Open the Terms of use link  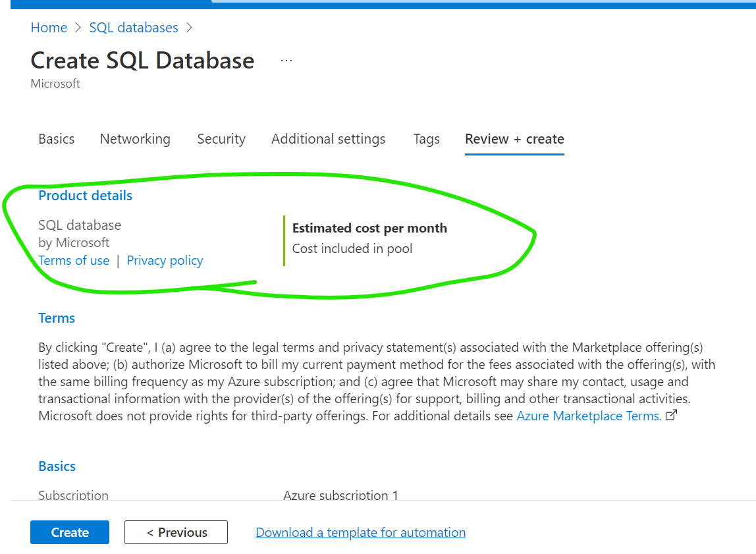(74, 260)
